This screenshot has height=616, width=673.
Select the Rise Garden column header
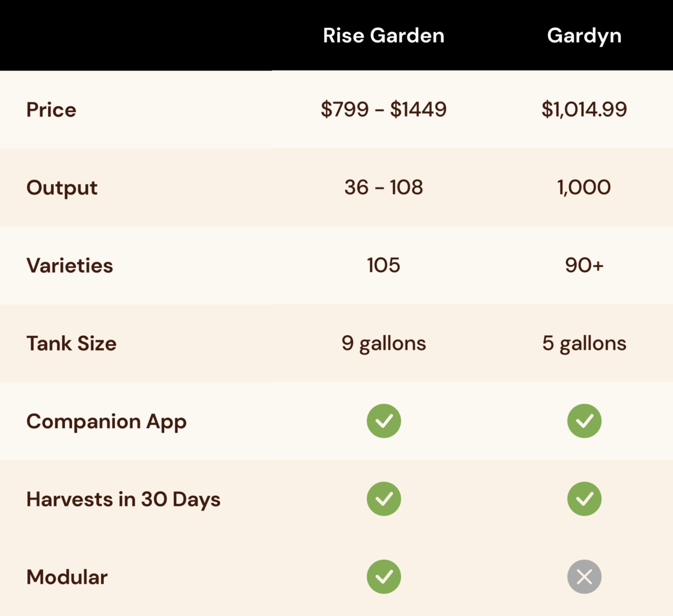383,35
